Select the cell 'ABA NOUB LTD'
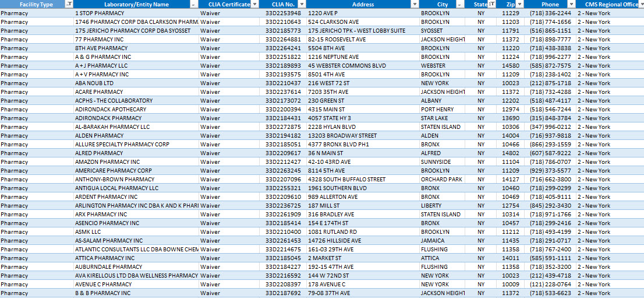Screen dimensions: 644x298 click(x=136, y=83)
